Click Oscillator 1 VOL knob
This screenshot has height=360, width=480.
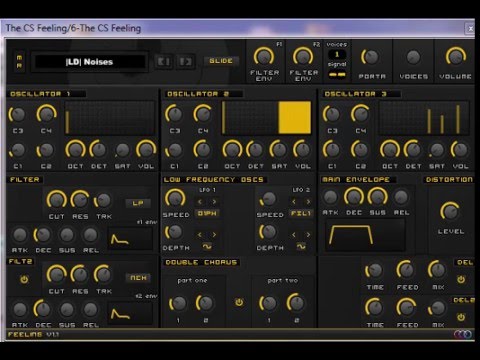click(x=146, y=150)
